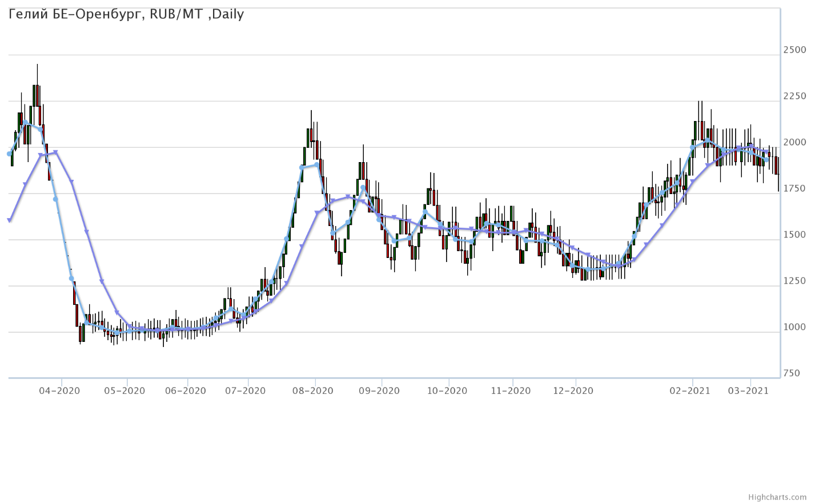
Task: Select the 05-2020 x-axis label
Action: click(x=125, y=390)
